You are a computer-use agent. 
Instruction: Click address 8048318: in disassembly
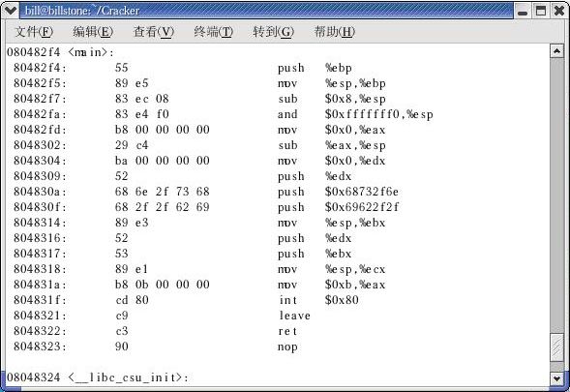pos(40,269)
